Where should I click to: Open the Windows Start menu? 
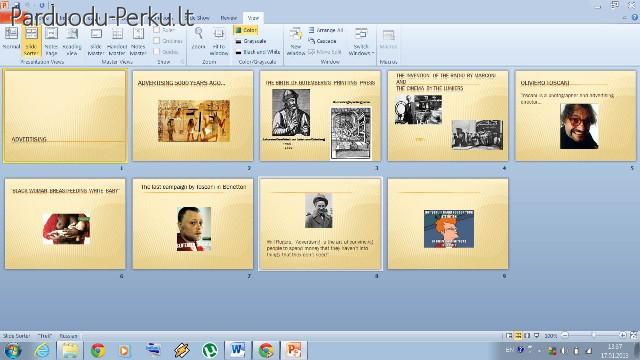pyautogui.click(x=12, y=351)
